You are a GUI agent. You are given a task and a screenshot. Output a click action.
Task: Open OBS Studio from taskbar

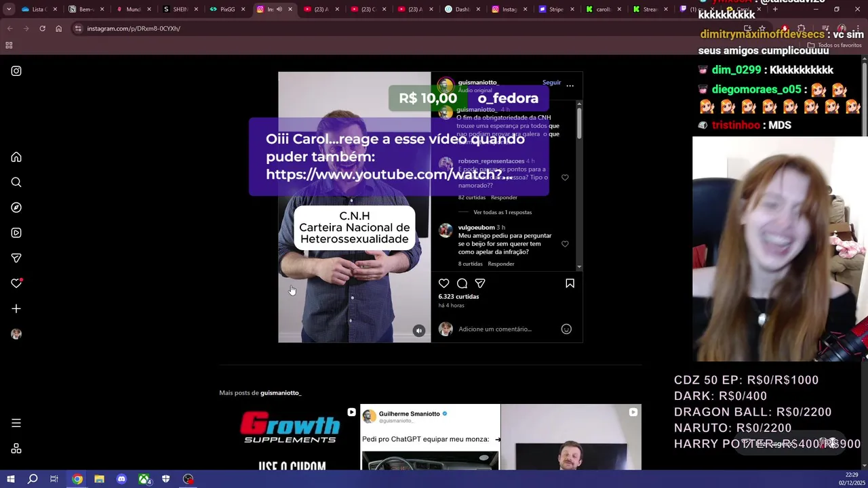188,479
